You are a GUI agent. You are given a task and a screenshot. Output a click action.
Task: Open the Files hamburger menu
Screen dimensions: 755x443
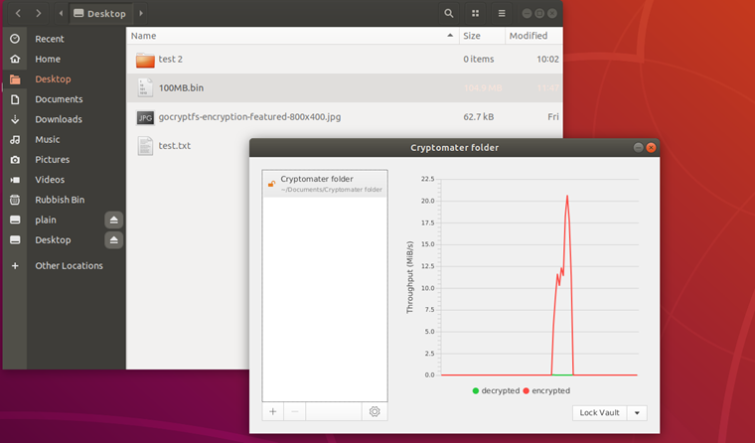(x=502, y=13)
